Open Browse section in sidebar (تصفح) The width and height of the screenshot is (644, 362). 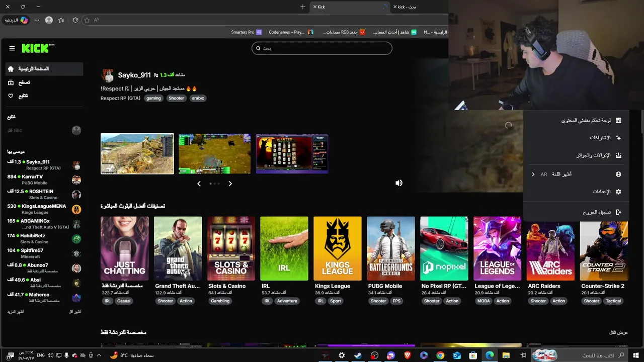pos(44,82)
